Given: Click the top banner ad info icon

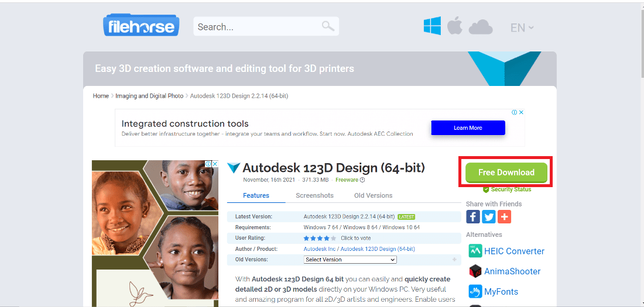Looking at the screenshot, I should [514, 112].
